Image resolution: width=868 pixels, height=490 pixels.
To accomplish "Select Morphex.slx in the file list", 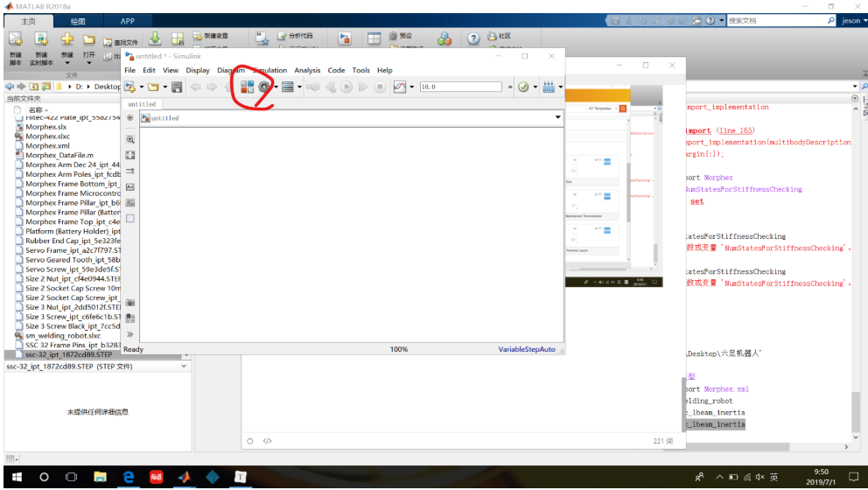I will tap(45, 127).
